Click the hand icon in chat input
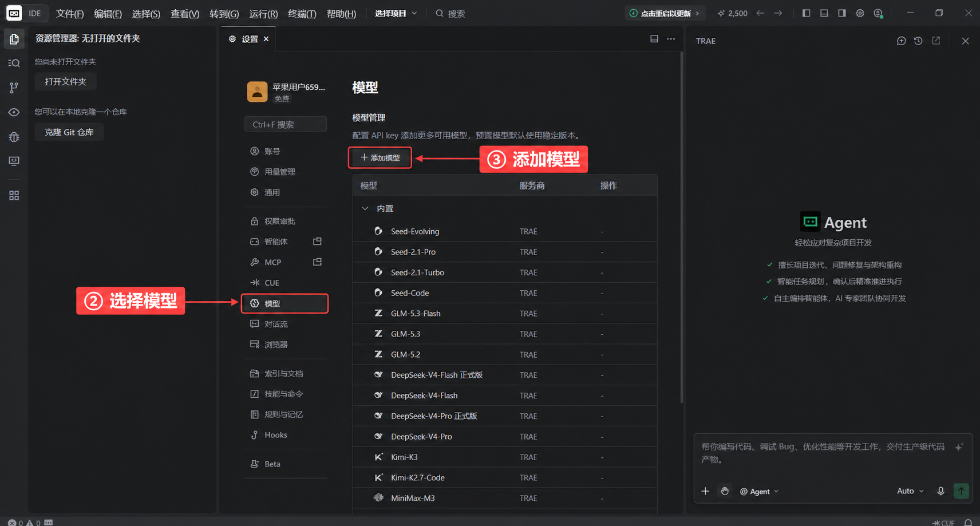Viewport: 980px width, 526px height. (725, 491)
